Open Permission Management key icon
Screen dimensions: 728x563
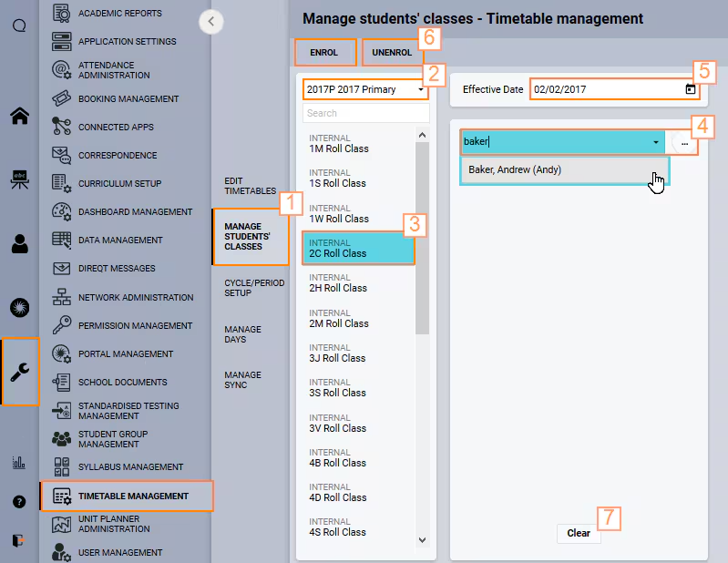62,325
